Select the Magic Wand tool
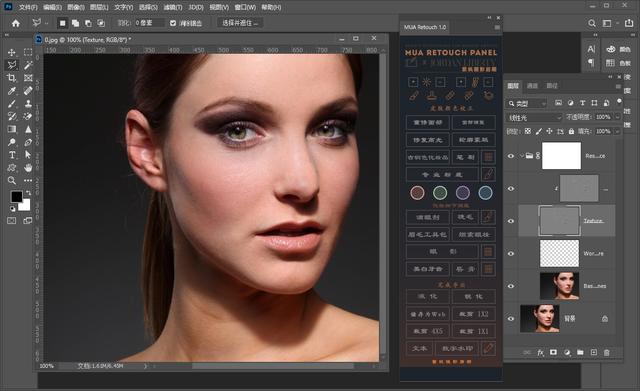The height and width of the screenshot is (391, 640). tap(28, 65)
